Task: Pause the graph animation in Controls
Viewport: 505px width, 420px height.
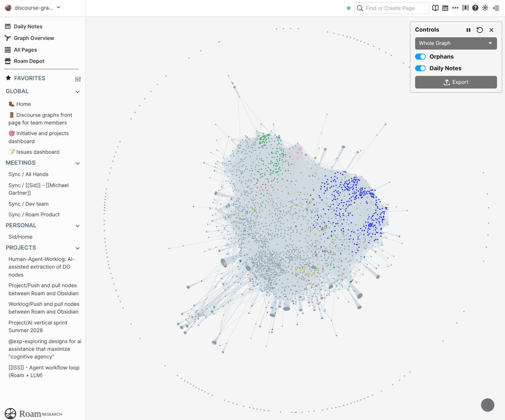Action: click(468, 30)
